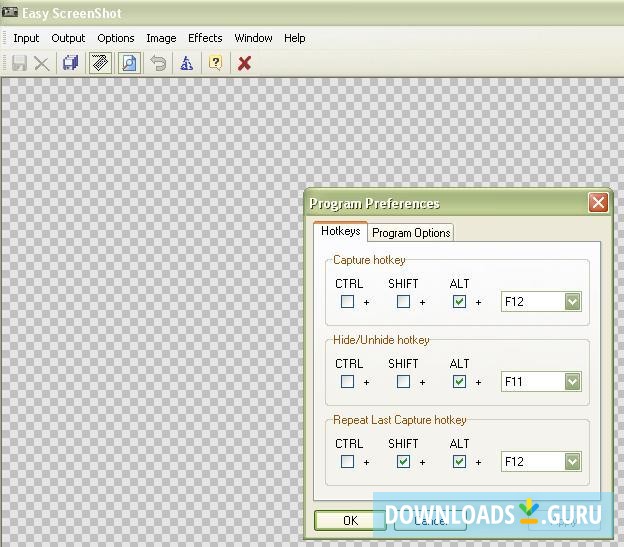Open the Image menu
The height and width of the screenshot is (547, 624).
tap(161, 38)
